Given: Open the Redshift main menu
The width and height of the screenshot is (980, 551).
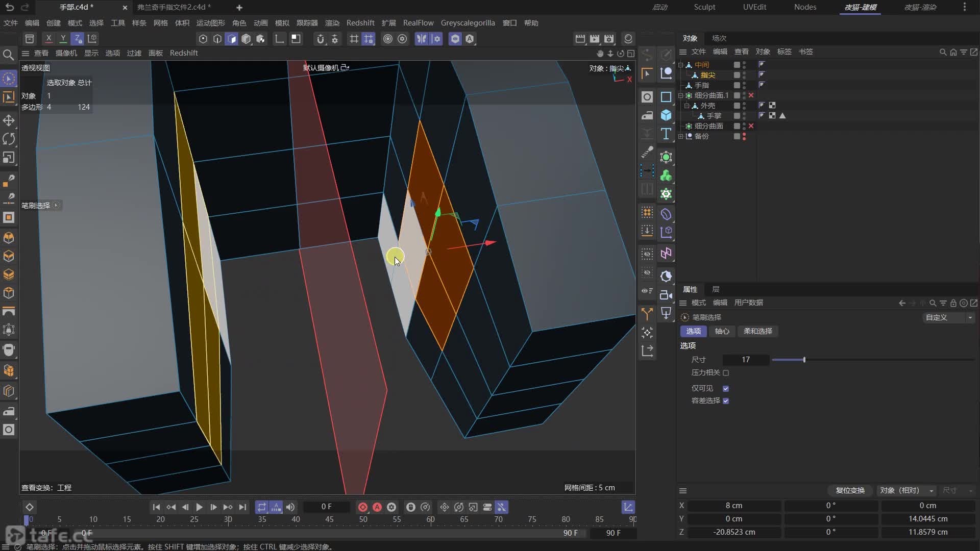Looking at the screenshot, I should click(x=360, y=23).
